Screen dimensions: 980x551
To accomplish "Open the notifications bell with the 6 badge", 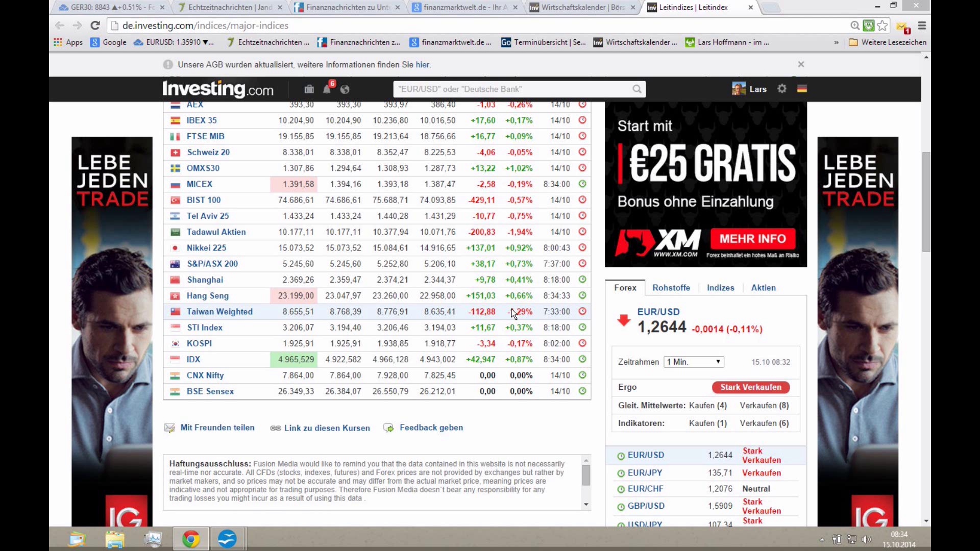I will tap(327, 89).
